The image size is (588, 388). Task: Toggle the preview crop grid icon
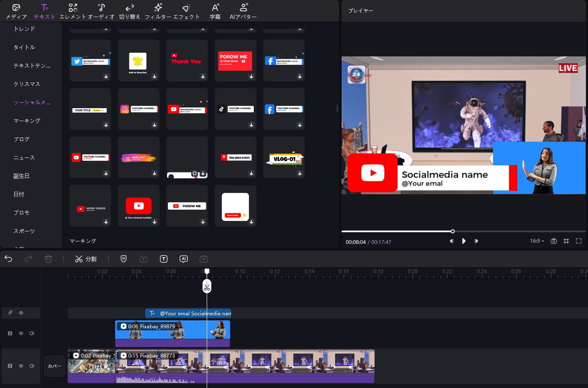pos(566,241)
